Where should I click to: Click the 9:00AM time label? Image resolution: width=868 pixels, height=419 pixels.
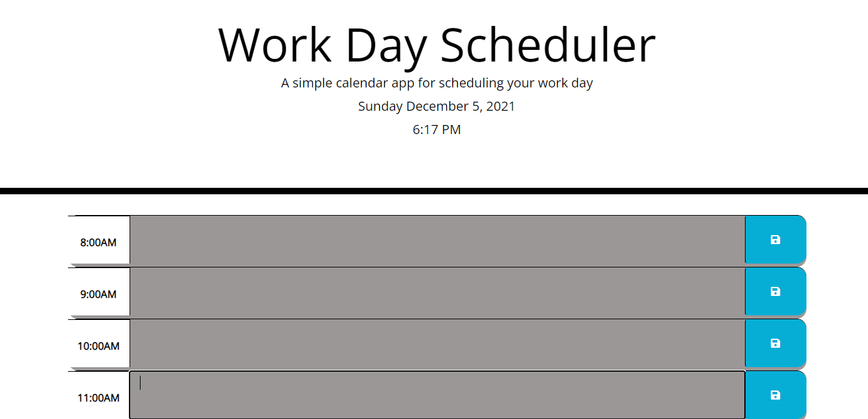tap(98, 293)
